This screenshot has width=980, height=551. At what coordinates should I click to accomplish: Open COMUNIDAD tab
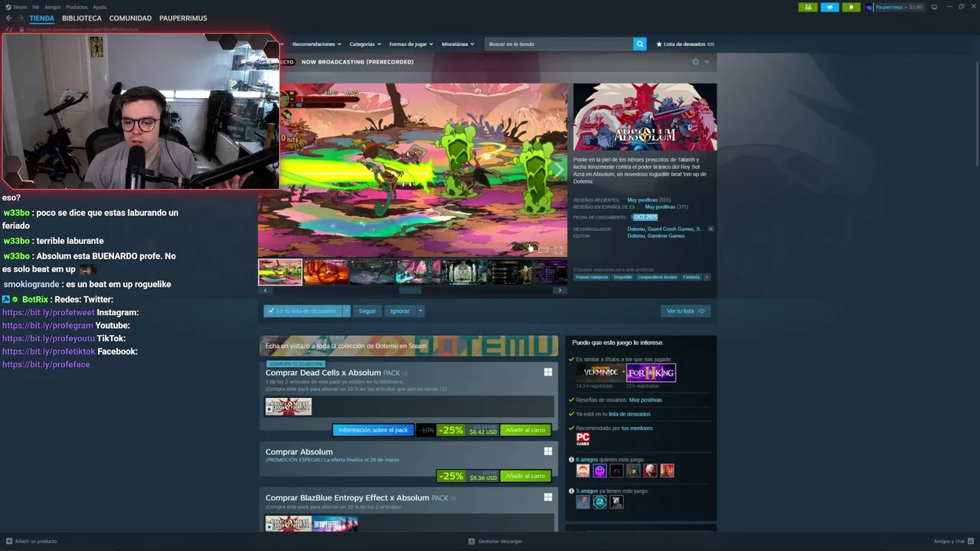[x=130, y=18]
